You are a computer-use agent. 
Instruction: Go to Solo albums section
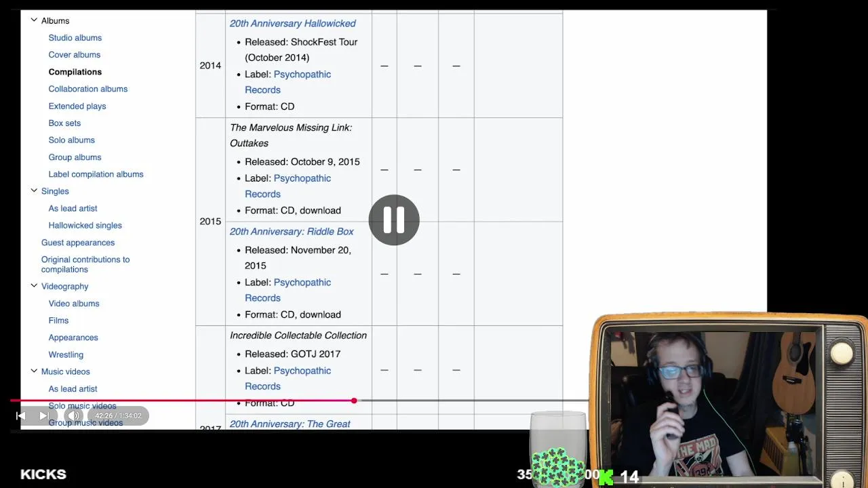tap(72, 140)
